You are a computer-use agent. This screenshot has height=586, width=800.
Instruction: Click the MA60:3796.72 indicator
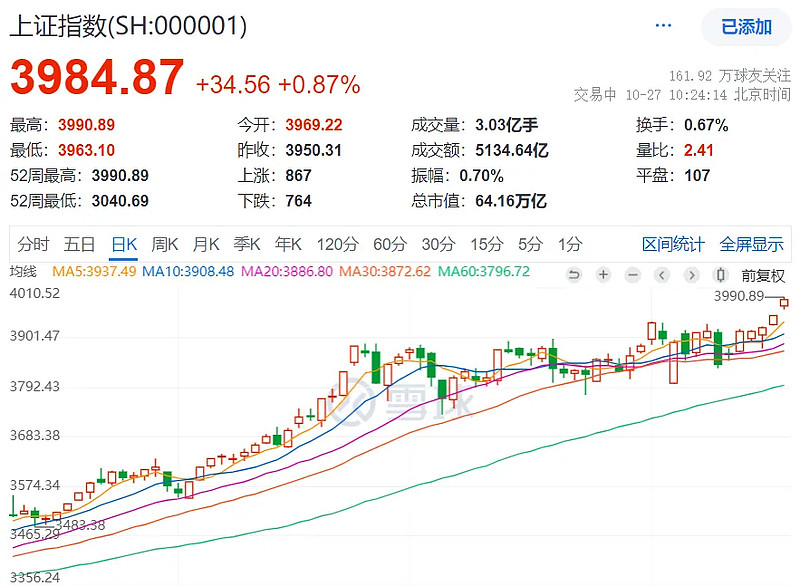pyautogui.click(x=484, y=271)
